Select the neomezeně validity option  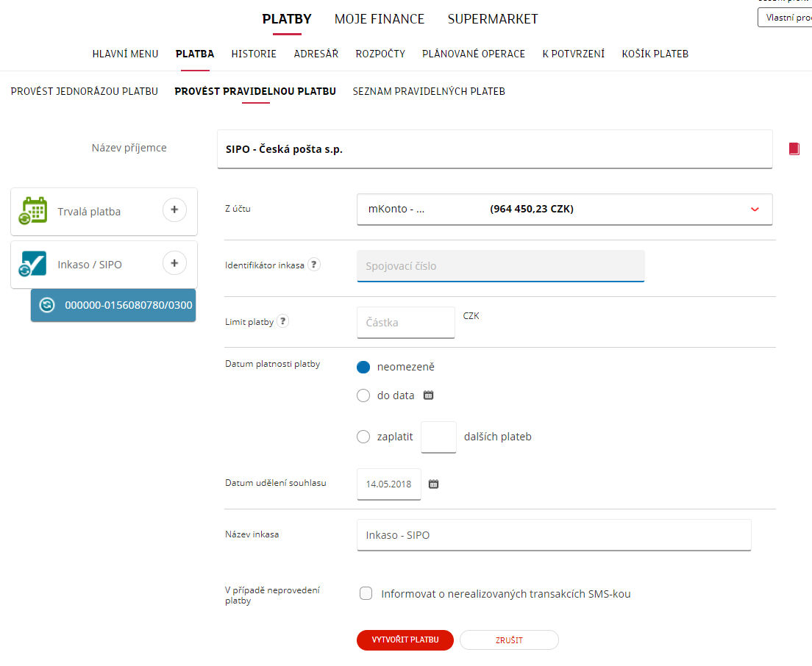click(363, 367)
